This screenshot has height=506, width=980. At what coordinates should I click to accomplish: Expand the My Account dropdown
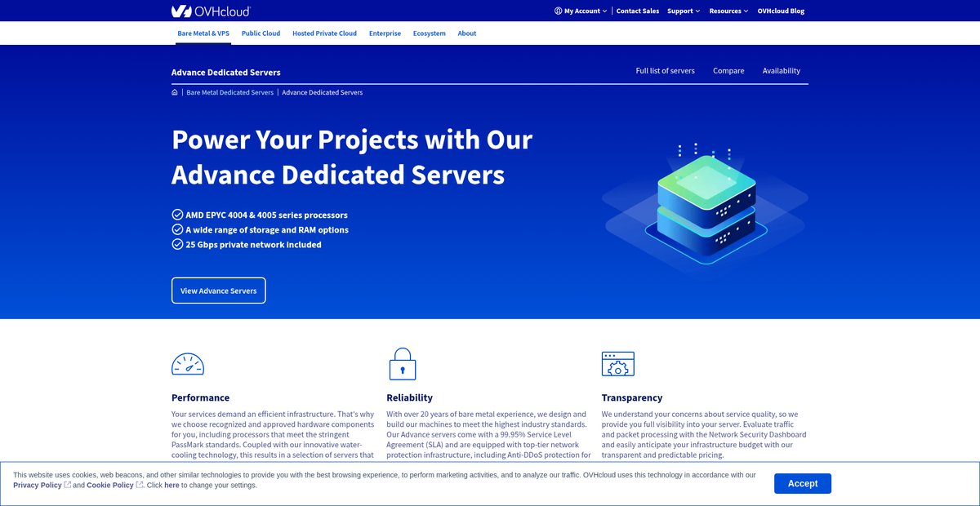click(581, 11)
